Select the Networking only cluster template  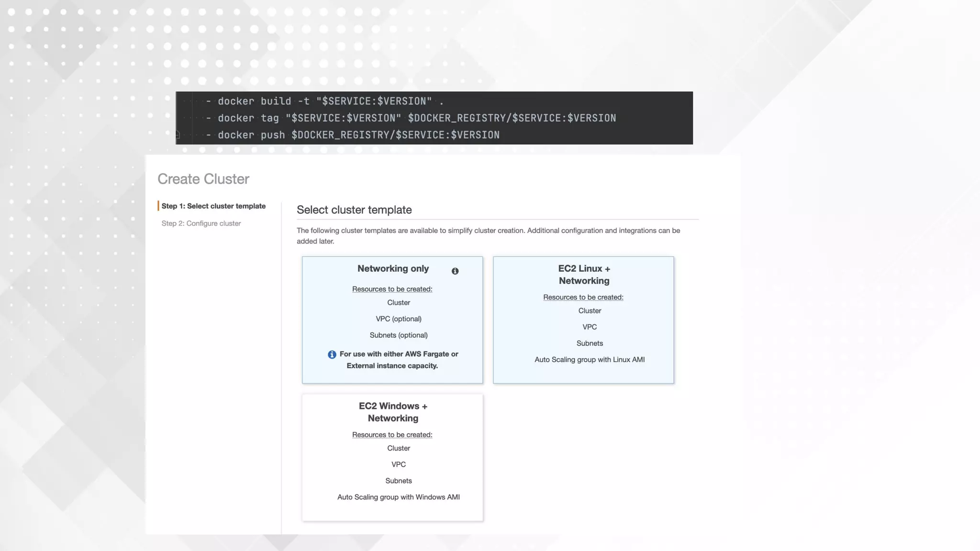click(x=392, y=269)
